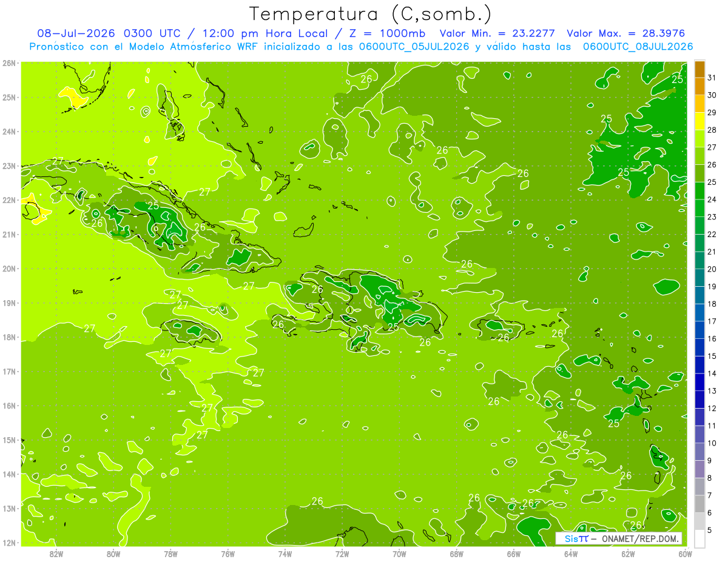Select the 'Valor Min. = 23.2277' value

497,33
